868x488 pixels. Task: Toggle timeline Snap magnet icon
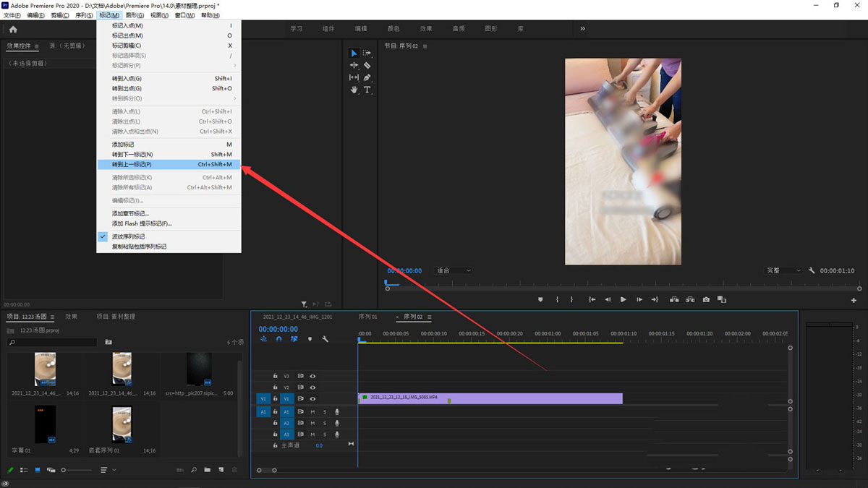278,339
